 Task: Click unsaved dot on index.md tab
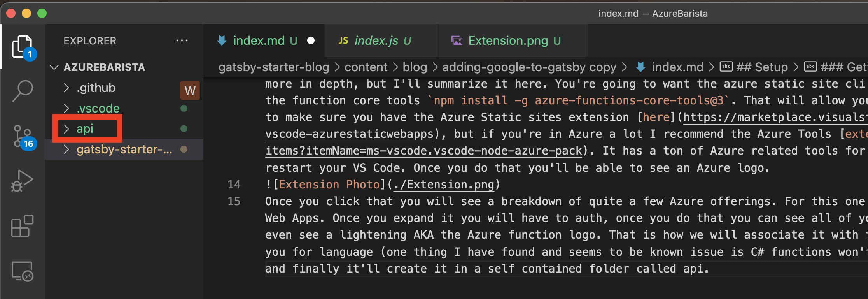coord(311,41)
